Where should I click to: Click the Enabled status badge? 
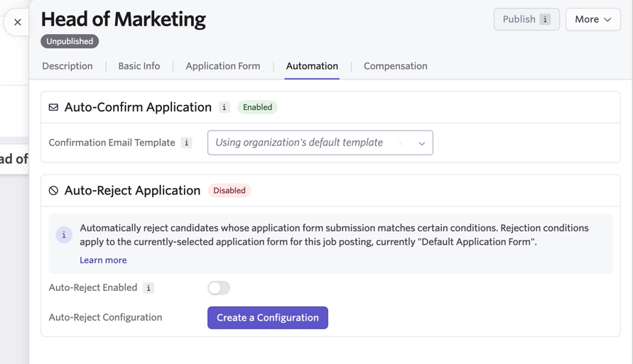coord(257,107)
